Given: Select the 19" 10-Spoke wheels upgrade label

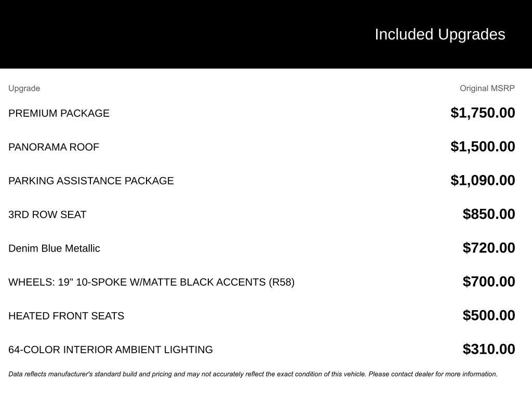Looking at the screenshot, I should (x=151, y=282).
